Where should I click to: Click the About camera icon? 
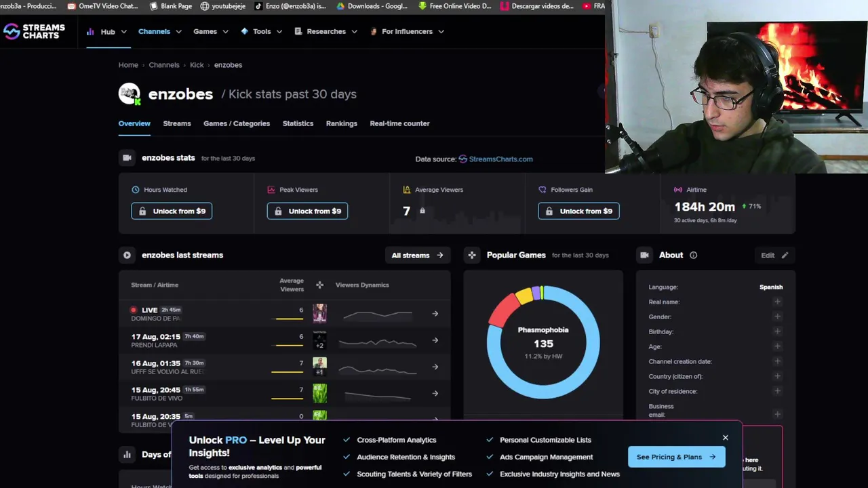[x=644, y=256]
